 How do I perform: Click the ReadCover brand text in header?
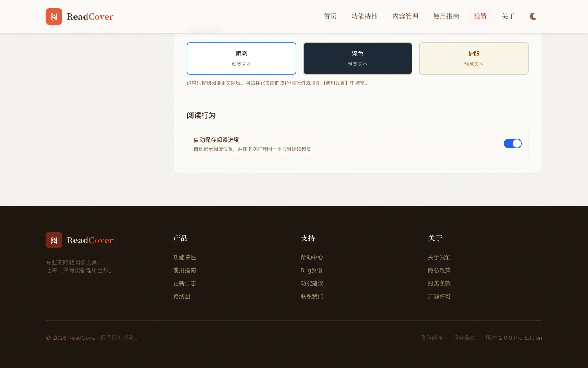coord(90,16)
